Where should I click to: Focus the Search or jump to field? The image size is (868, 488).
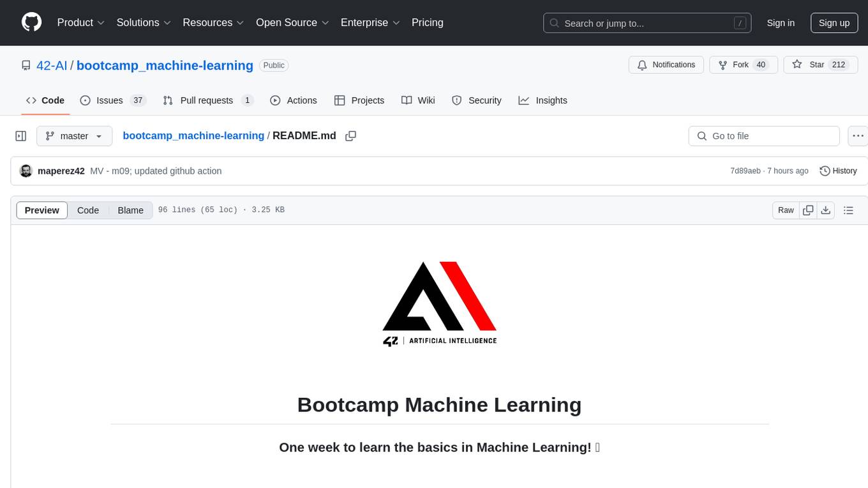pyautogui.click(x=647, y=23)
